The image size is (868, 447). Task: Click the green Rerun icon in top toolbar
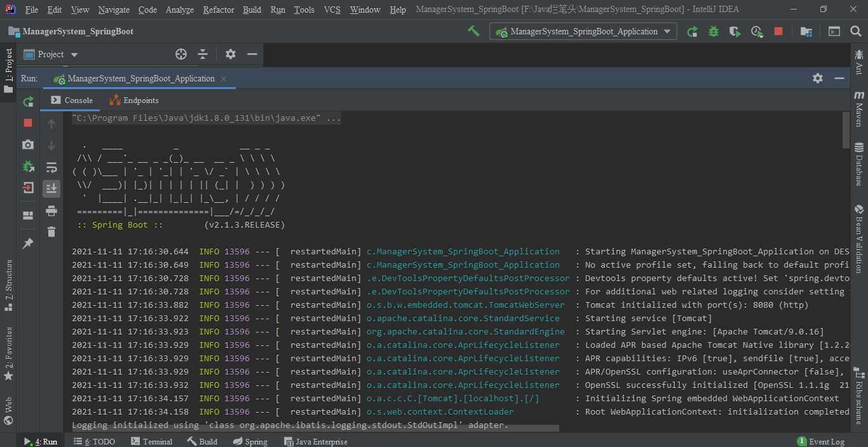[693, 31]
